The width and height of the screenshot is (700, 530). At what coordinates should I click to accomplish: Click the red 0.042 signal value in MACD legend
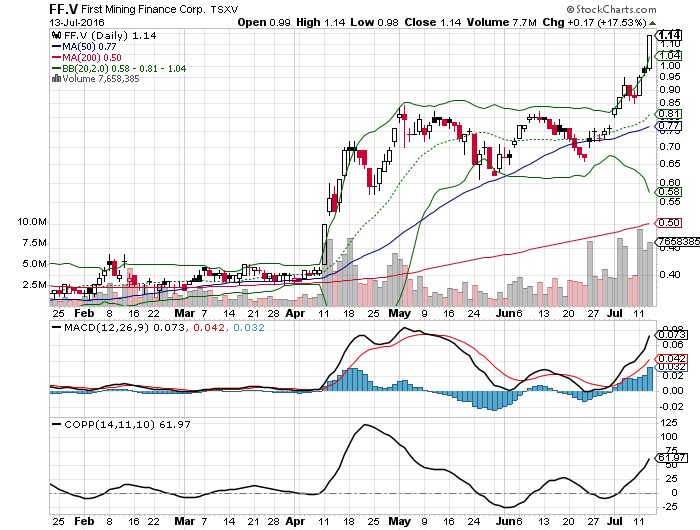(x=209, y=328)
